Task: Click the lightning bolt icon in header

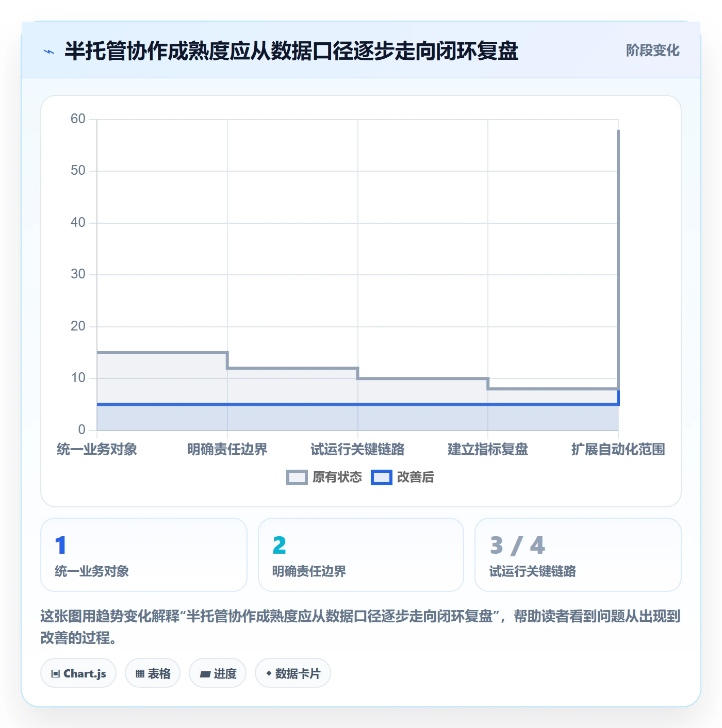Action: pyautogui.click(x=49, y=52)
